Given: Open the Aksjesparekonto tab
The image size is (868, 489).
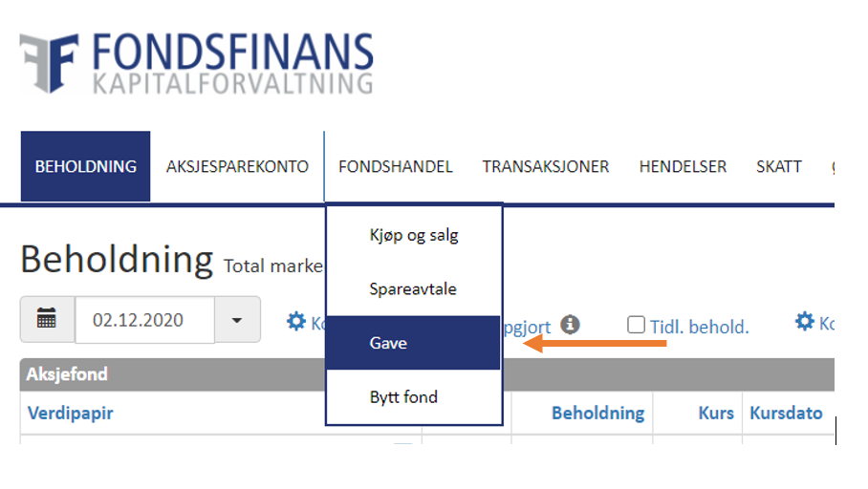Looking at the screenshot, I should 237,166.
